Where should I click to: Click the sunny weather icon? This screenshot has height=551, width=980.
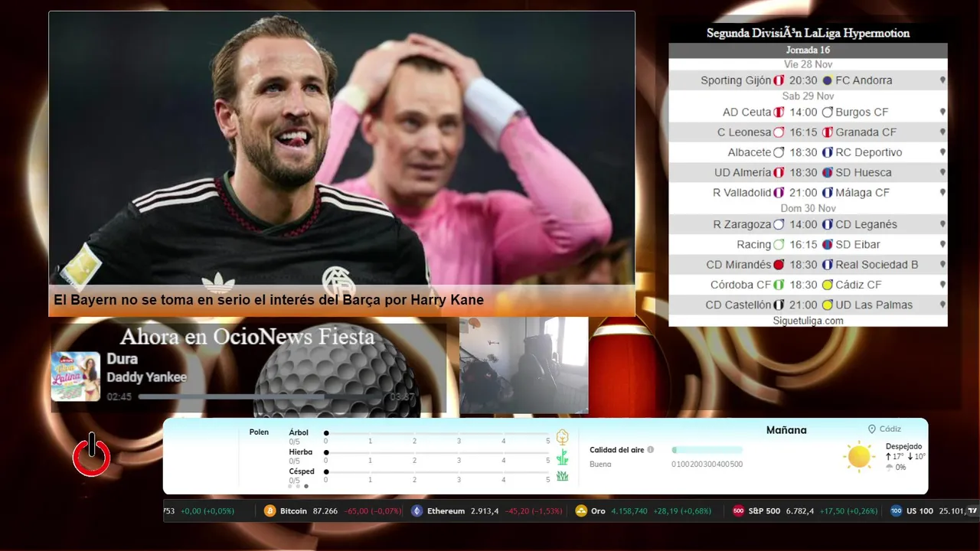point(859,457)
